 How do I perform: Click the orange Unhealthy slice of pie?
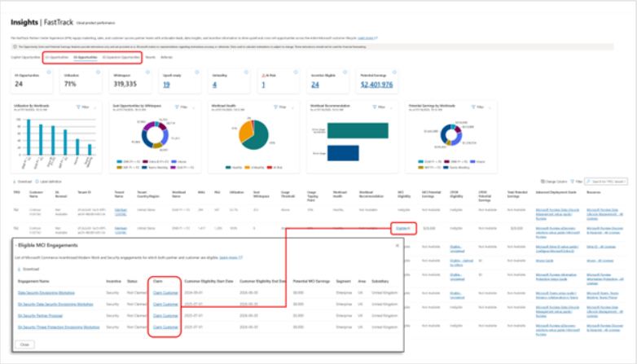[245, 131]
